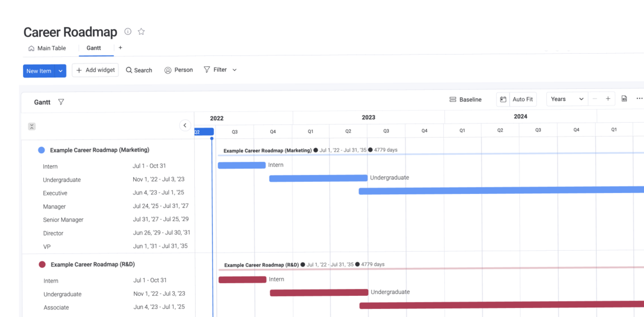Click the collapse all groups icon
Viewport: 644px width, 317px height.
(32, 127)
